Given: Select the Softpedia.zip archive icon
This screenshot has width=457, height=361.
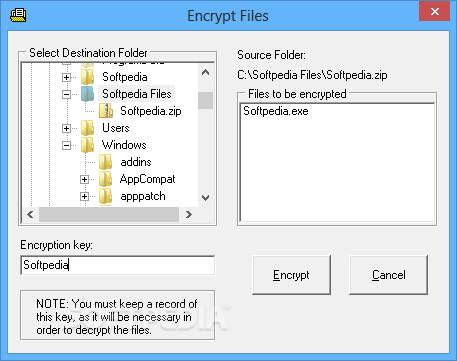Looking at the screenshot, I should (106, 111).
